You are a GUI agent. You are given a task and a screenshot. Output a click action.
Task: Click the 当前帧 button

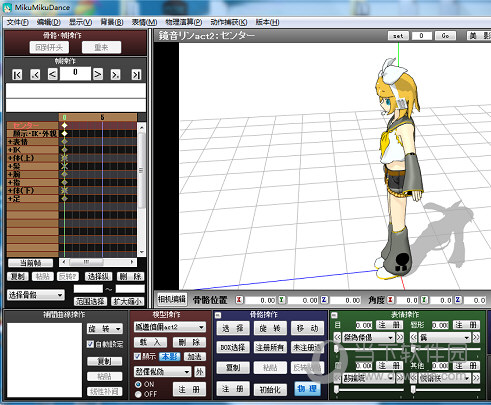30,263
